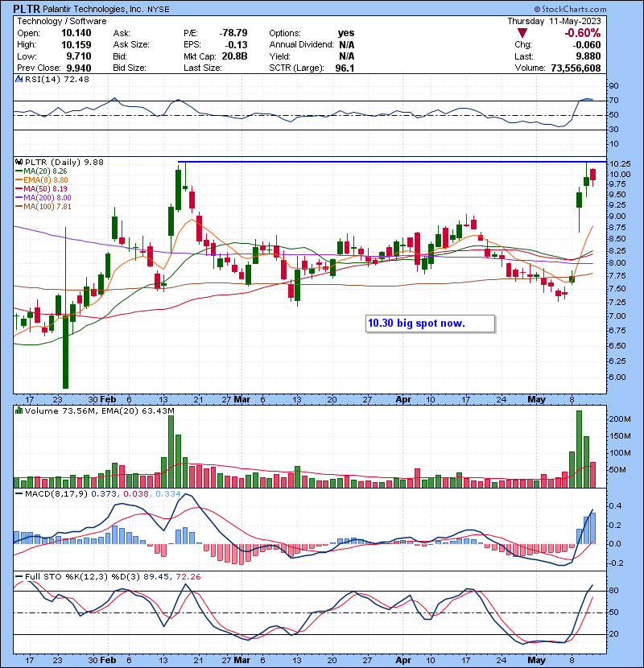Viewport: 644px width, 668px height.
Task: Click the Palantir Technologies, Inc. company name
Action: tap(93, 9)
